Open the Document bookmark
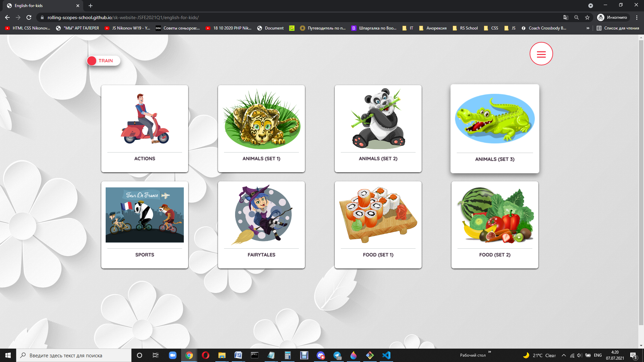 point(274,28)
